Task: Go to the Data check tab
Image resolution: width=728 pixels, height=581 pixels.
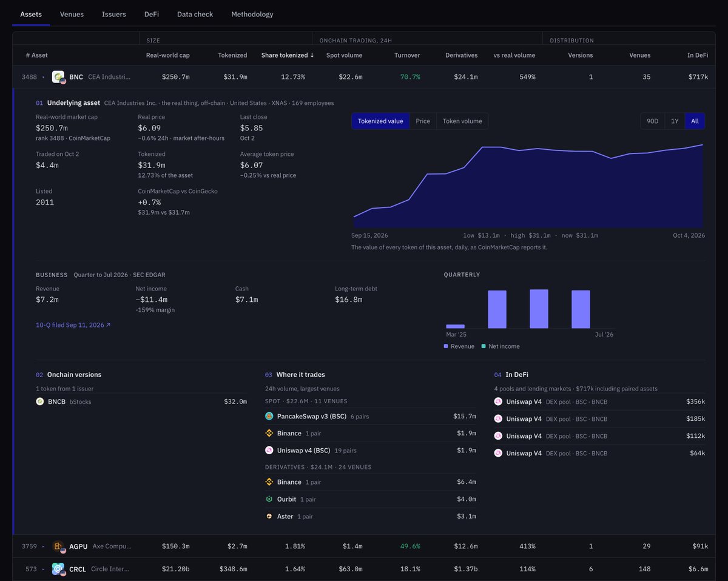Action: point(195,14)
